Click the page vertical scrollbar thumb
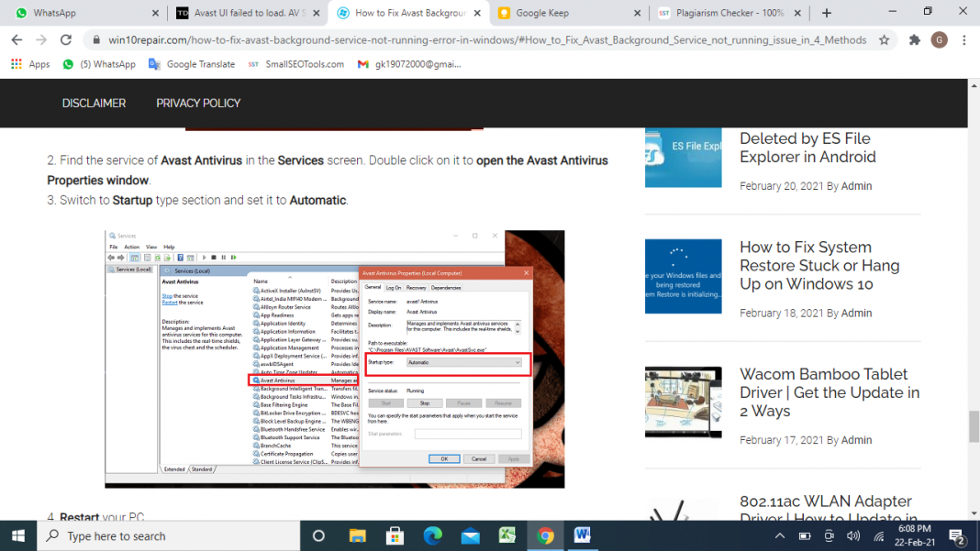Screen dimensions: 980x551 974,426
